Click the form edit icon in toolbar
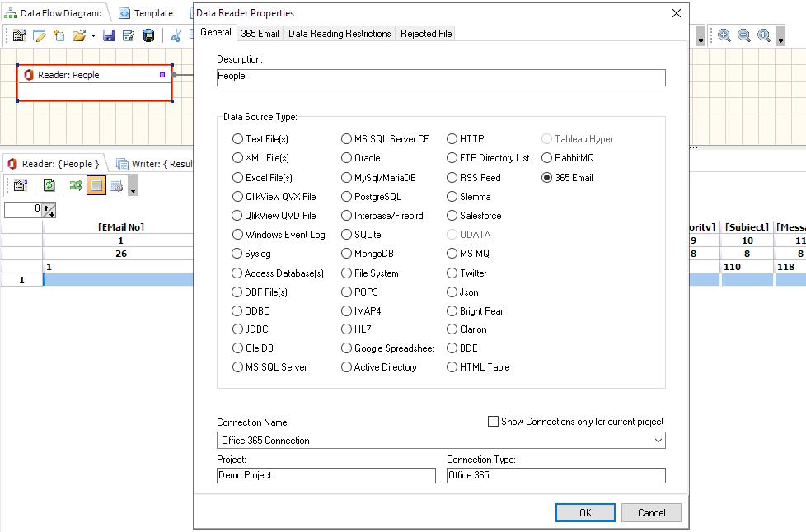The width and height of the screenshot is (806, 532). coord(128,35)
